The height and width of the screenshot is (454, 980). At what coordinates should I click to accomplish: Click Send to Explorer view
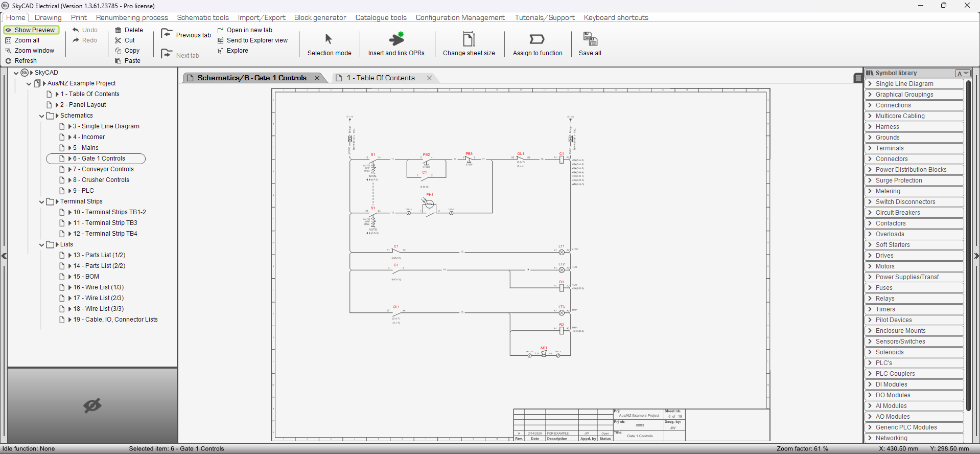(x=257, y=40)
